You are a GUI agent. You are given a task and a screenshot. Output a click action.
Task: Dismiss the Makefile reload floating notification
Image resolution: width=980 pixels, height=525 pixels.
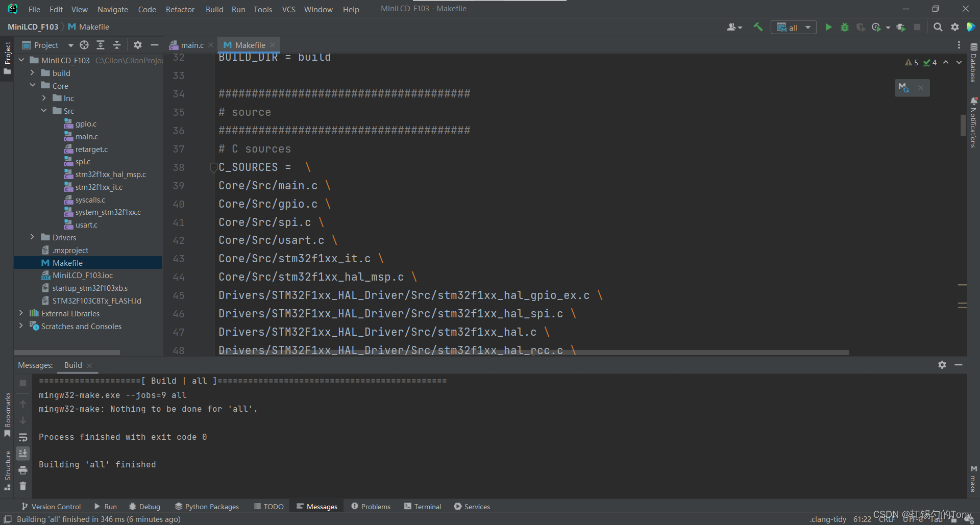tap(921, 88)
